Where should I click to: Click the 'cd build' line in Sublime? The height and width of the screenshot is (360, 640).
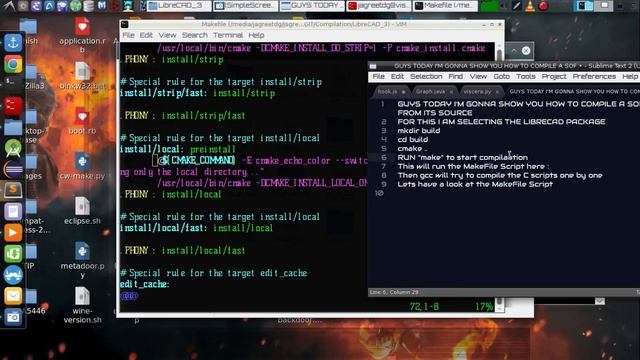pyautogui.click(x=413, y=140)
